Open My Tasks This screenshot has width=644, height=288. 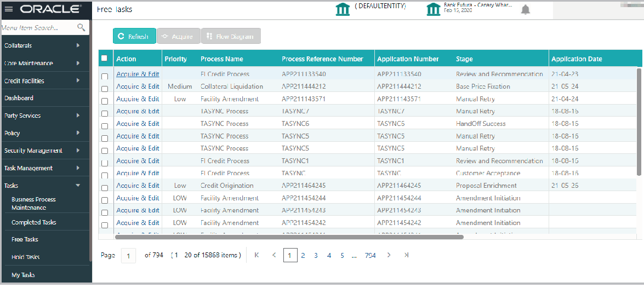(x=23, y=275)
